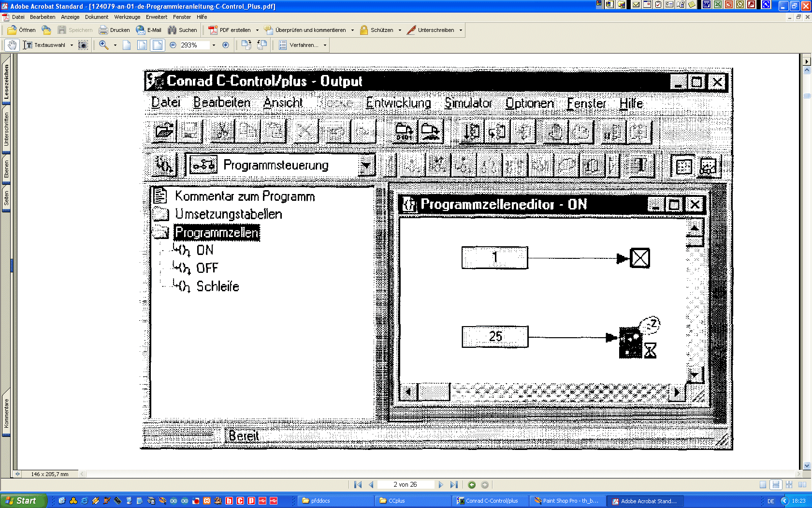Open the Anzeige menu

pyautogui.click(x=70, y=17)
